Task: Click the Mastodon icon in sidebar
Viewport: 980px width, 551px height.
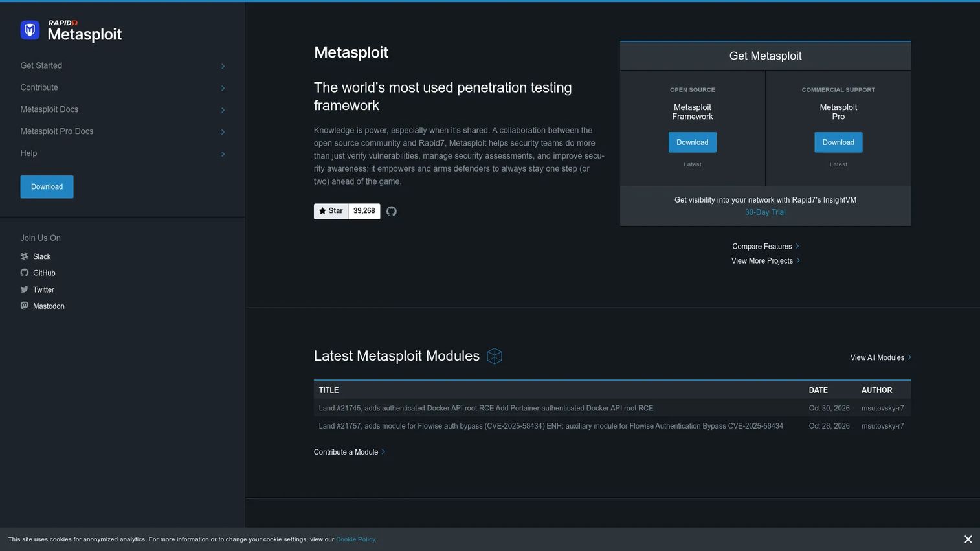Action: [25, 306]
